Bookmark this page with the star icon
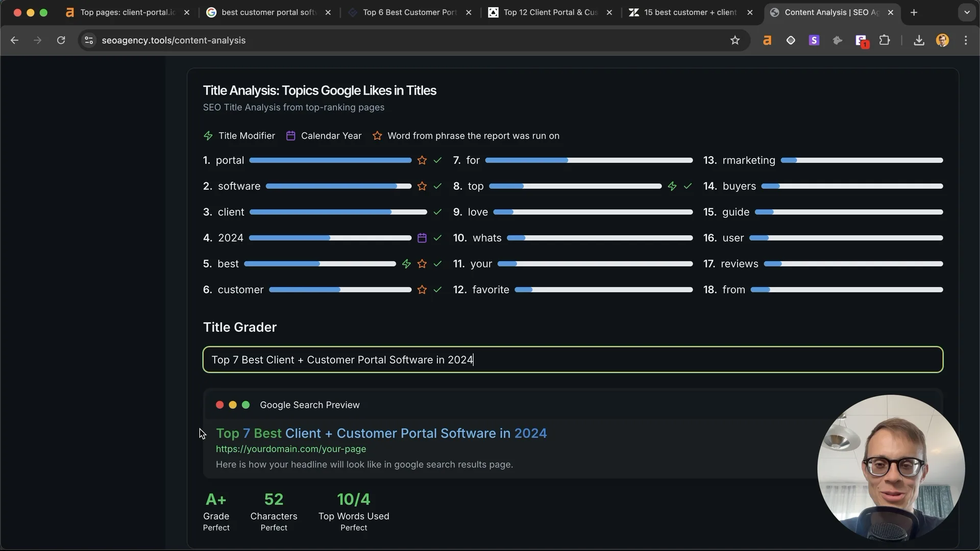This screenshot has width=980, height=551. point(735,40)
